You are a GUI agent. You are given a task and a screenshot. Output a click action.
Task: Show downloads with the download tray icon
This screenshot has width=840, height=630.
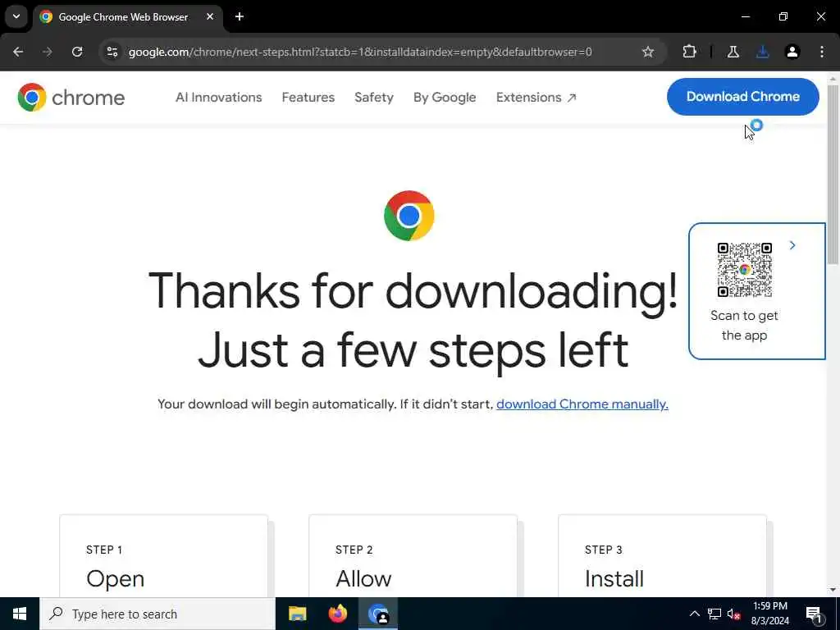pyautogui.click(x=762, y=52)
